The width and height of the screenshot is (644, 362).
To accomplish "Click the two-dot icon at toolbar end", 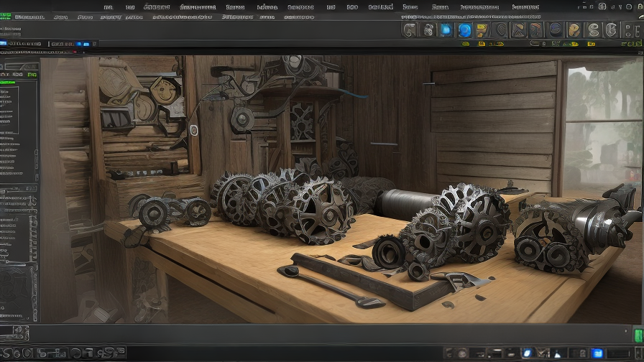I will click(x=627, y=30).
